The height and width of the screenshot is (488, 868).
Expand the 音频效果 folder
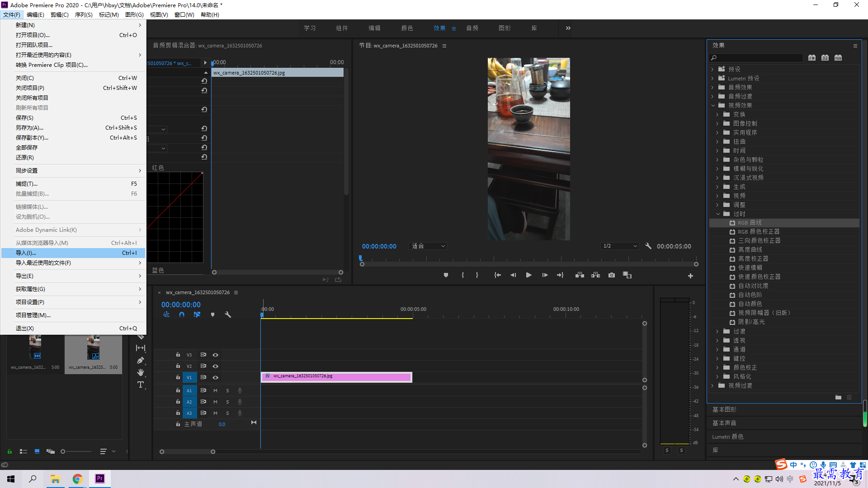(x=712, y=87)
